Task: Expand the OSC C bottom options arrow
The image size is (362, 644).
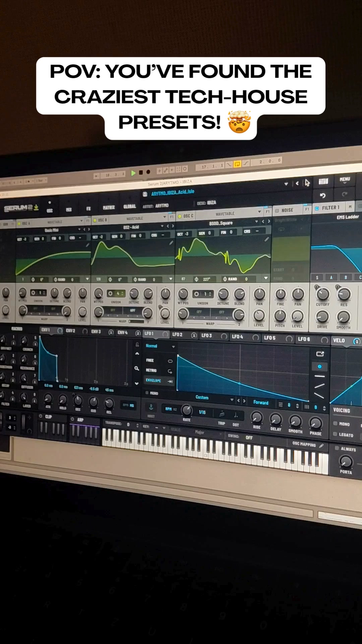Action: [266, 278]
